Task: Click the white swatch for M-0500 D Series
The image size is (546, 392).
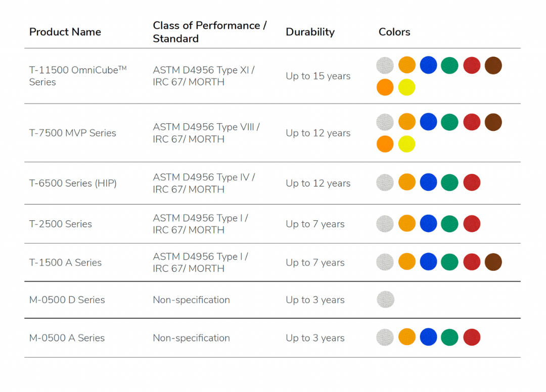Action: pos(385,300)
